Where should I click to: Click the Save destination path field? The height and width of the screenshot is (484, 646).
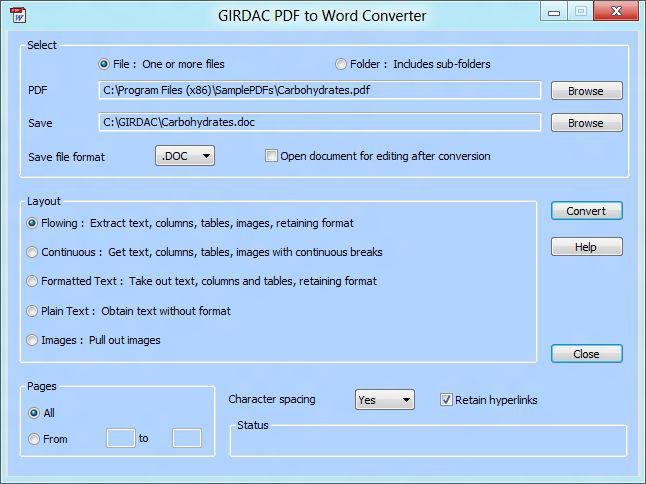(320, 122)
